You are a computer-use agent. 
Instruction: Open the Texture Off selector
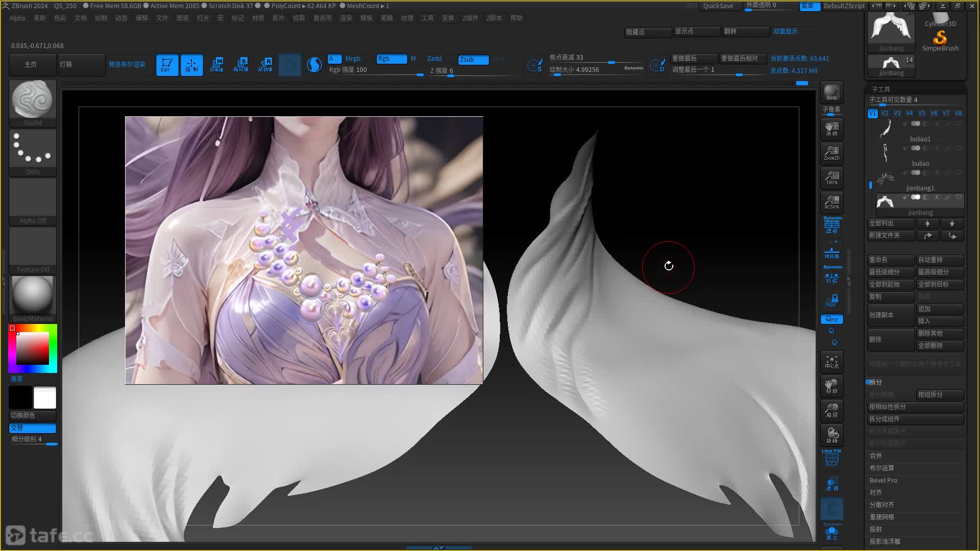point(33,250)
